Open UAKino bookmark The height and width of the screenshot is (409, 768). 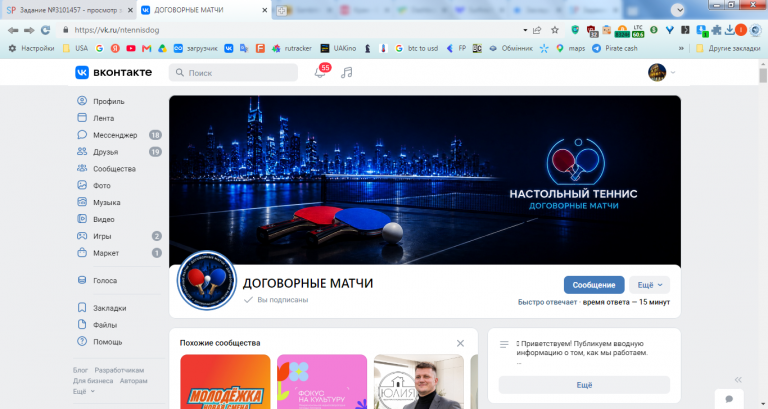tap(338, 48)
